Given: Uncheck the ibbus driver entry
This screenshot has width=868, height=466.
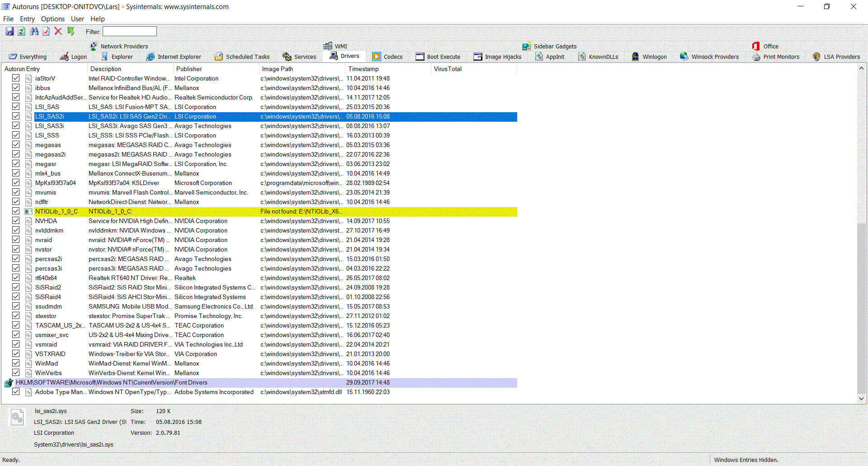Looking at the screenshot, I should (x=16, y=87).
